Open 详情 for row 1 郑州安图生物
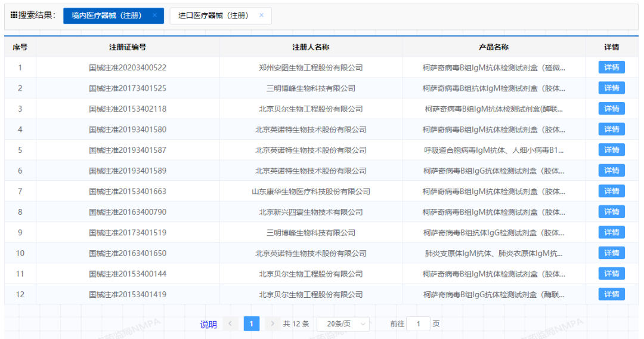The height and width of the screenshot is (339, 644). [x=611, y=67]
